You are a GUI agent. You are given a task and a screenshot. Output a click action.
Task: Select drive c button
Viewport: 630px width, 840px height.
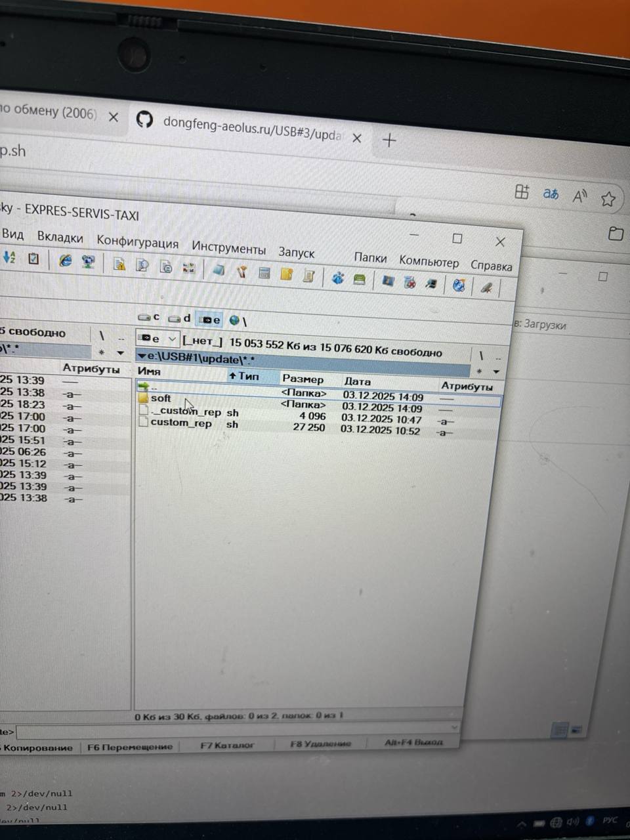pyautogui.click(x=149, y=317)
